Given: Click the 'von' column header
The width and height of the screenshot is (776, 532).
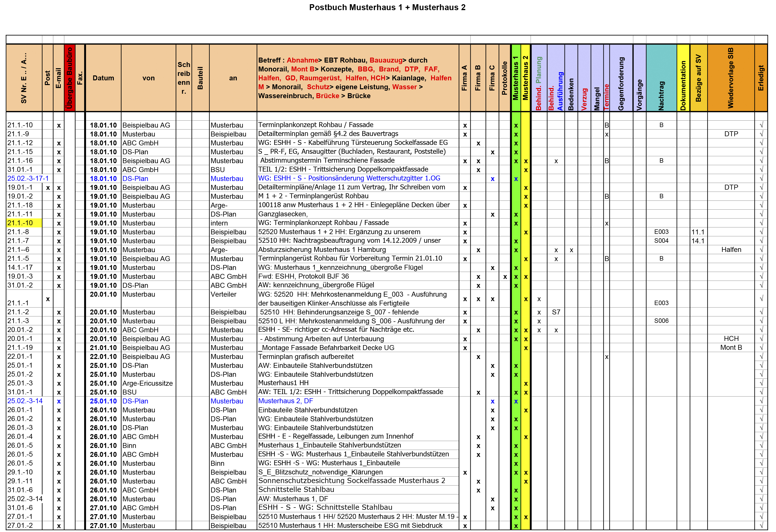Looking at the screenshot, I should (x=148, y=78).
